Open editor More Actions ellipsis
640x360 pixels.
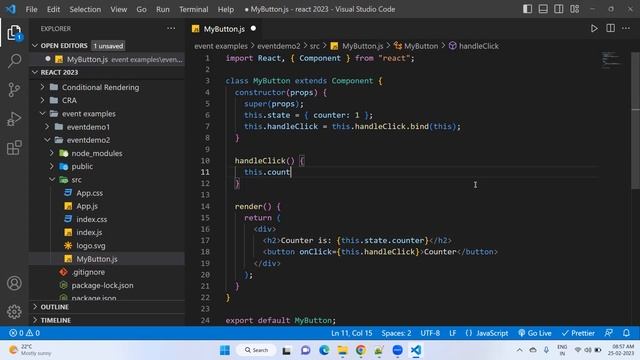[626, 28]
